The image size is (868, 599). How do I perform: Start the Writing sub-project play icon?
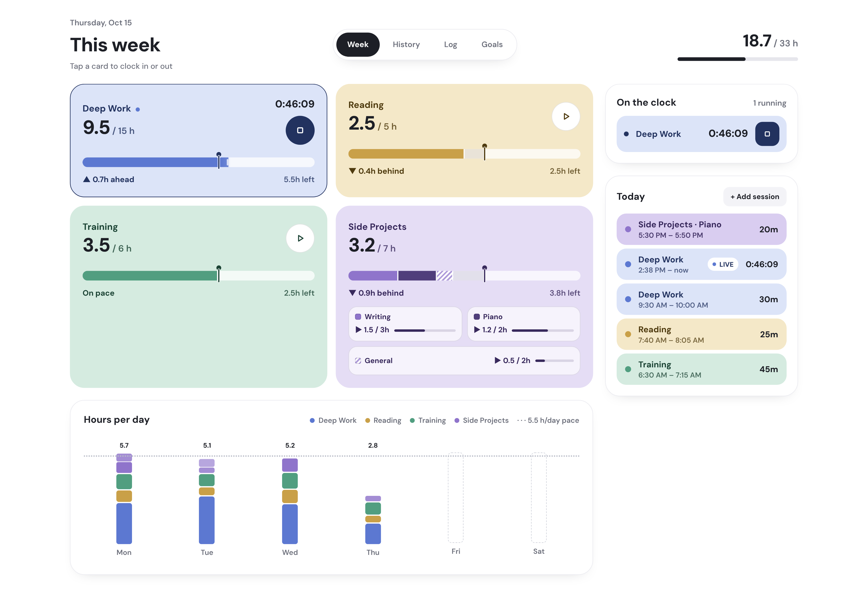click(359, 330)
